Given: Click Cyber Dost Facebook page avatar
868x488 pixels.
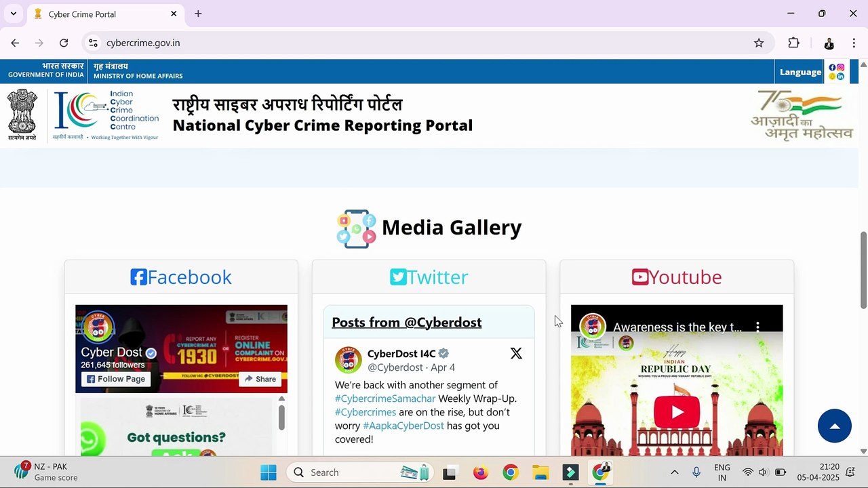Looking at the screenshot, I should click(98, 327).
